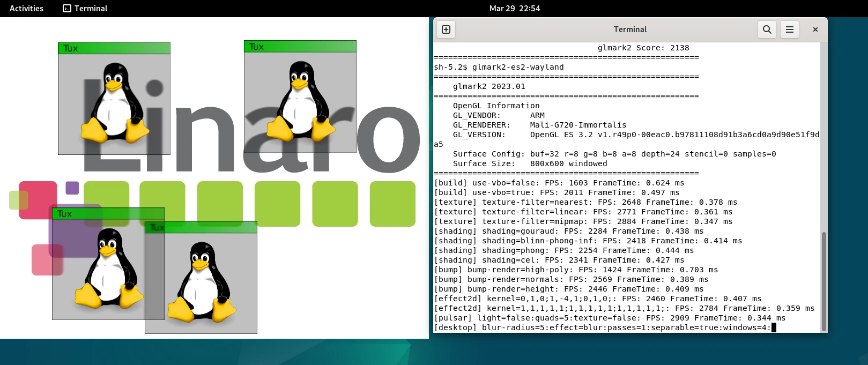Open the Terminal search tool
Image resolution: width=868 pixels, height=365 pixels.
pyautogui.click(x=767, y=29)
